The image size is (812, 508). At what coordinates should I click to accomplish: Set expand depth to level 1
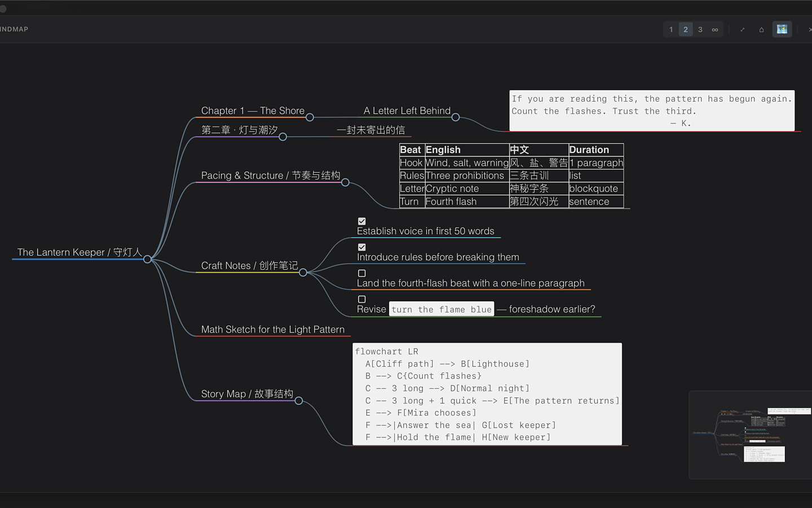pos(671,29)
